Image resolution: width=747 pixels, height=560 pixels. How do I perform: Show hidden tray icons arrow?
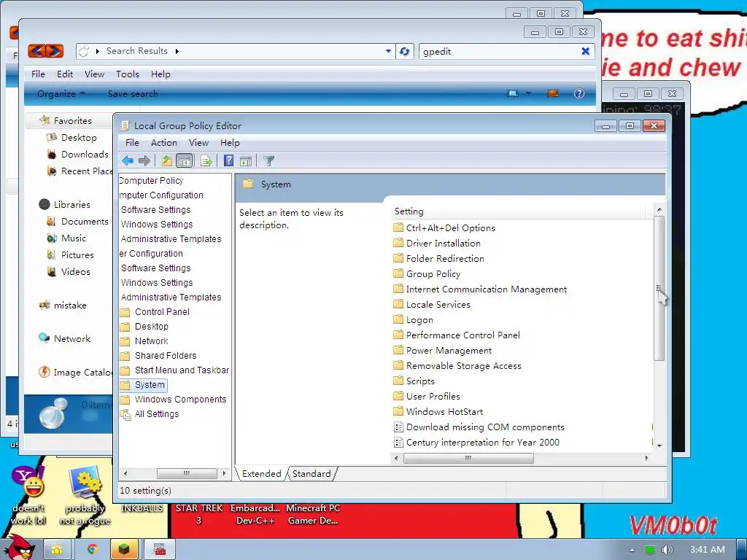pyautogui.click(x=632, y=550)
